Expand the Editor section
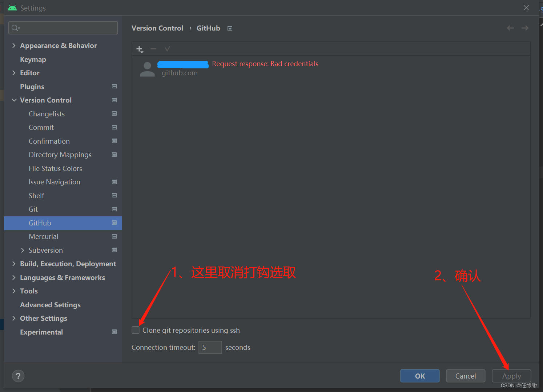 tap(14, 73)
